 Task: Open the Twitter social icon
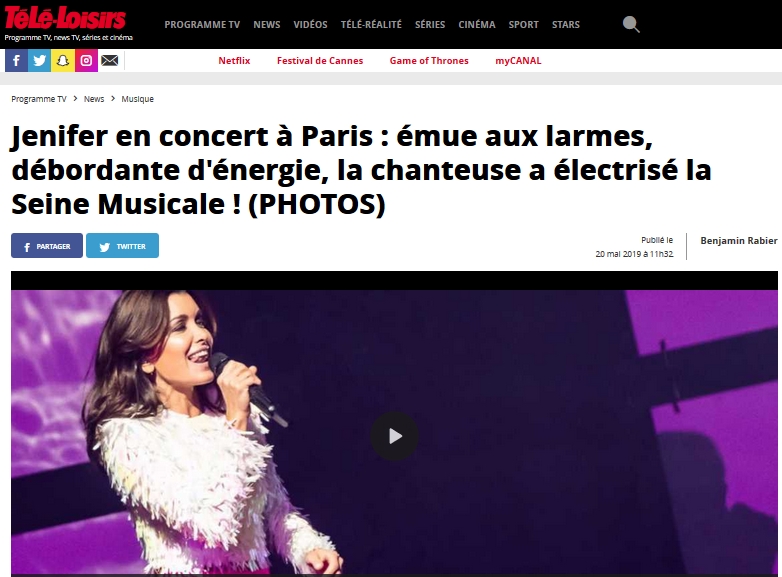click(39, 61)
